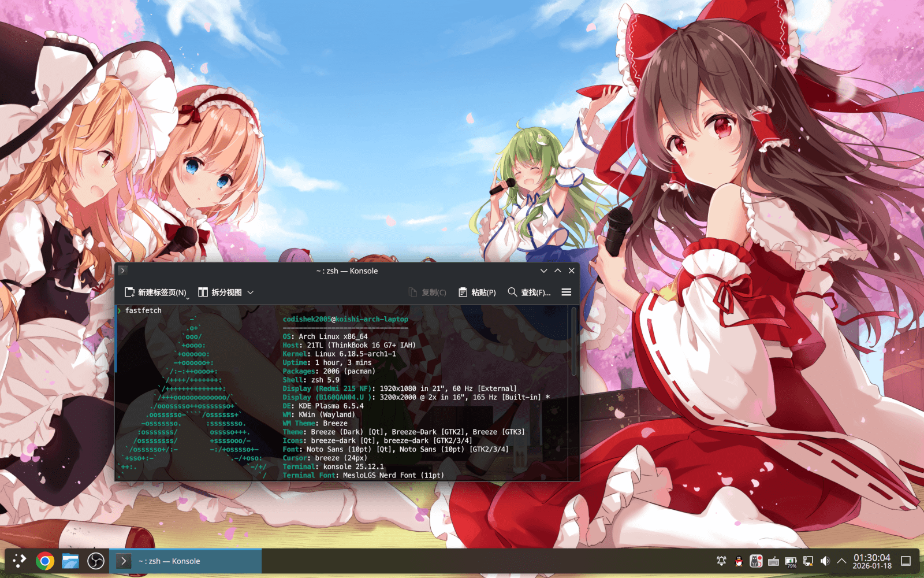Image resolution: width=924 pixels, height=578 pixels.
Task: Click the Find (查找) search button
Action: 528,292
